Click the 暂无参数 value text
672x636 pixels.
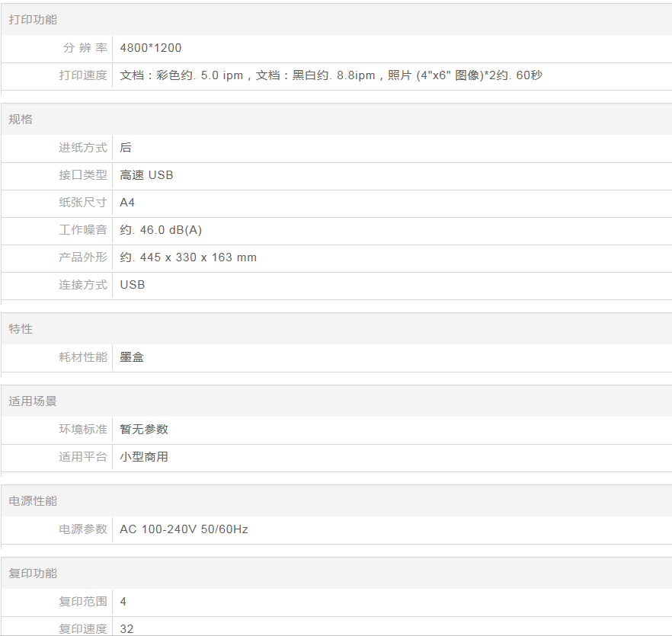tap(144, 430)
